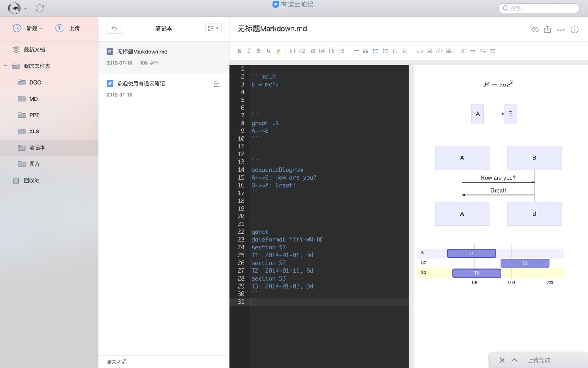Viewport: 588px width, 368px height.
Task: Apply bold formatting from the toolbar
Action: tap(239, 51)
